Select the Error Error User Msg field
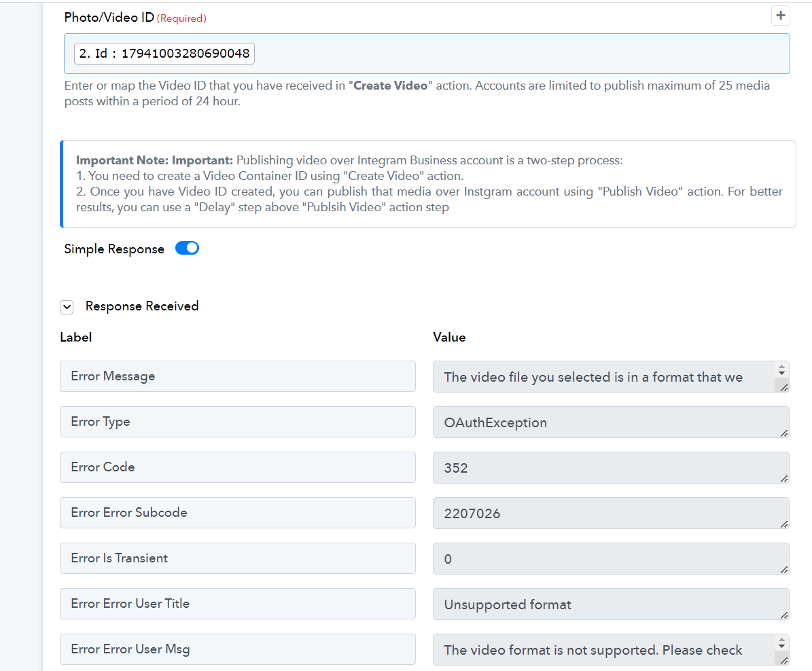This screenshot has width=812, height=671. [x=238, y=649]
